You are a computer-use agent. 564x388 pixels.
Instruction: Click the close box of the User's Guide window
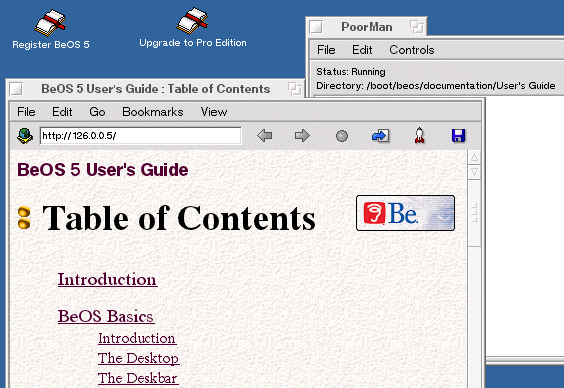click(16, 89)
